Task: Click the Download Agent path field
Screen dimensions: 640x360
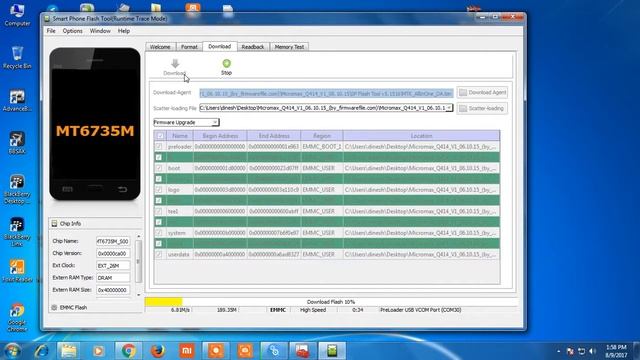Action: (326, 93)
